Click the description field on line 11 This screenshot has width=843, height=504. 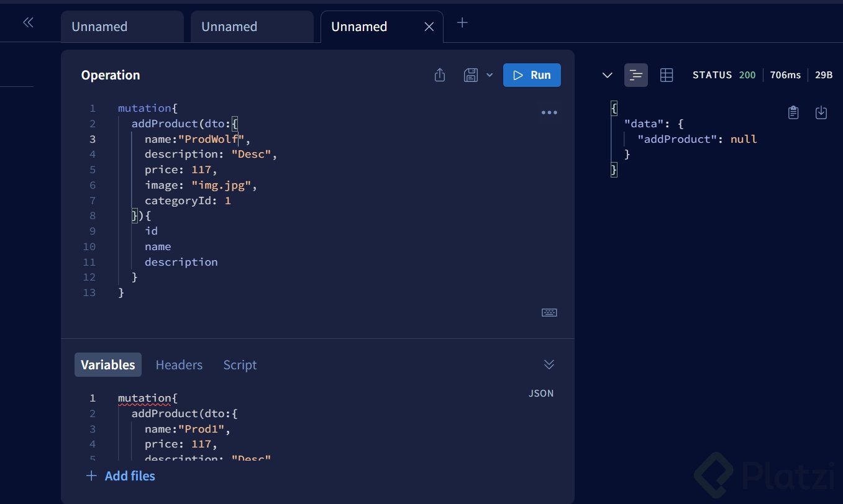[x=181, y=262]
